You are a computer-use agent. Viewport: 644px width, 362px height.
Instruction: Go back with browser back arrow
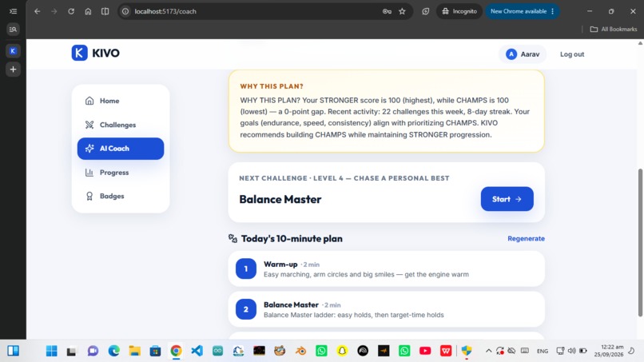38,11
